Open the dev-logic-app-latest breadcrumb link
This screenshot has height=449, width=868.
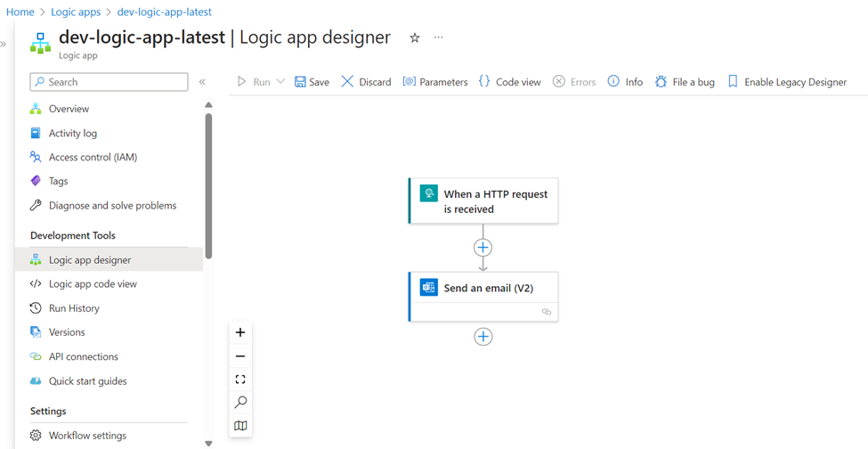click(165, 12)
